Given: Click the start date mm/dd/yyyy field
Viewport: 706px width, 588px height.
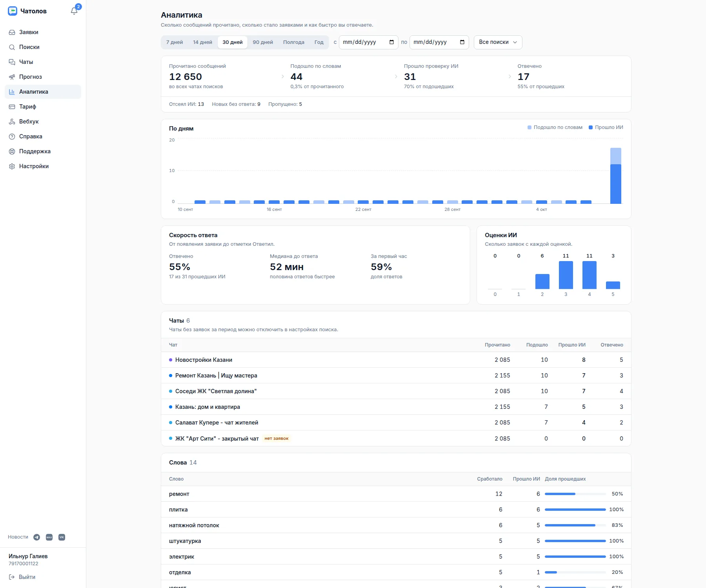Looking at the screenshot, I should (x=368, y=42).
